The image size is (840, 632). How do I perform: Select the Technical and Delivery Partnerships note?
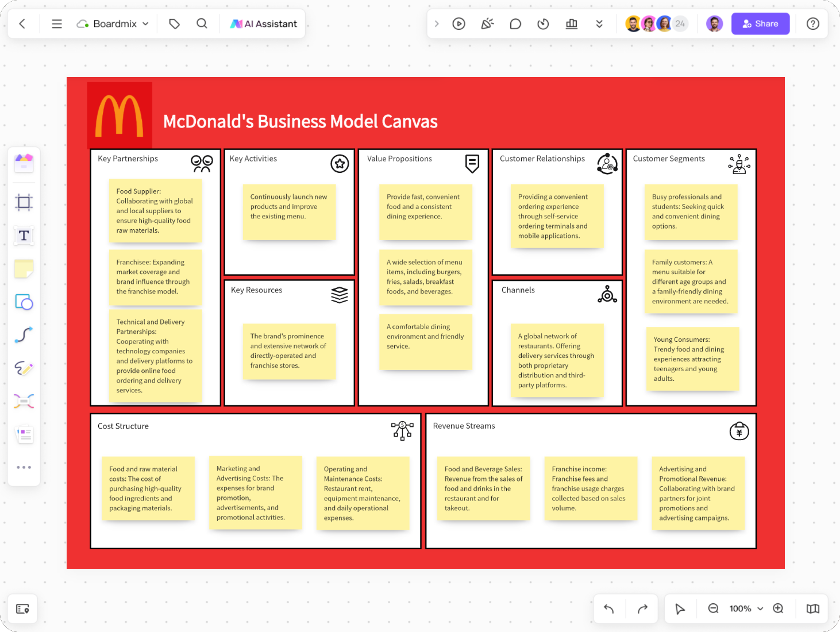click(155, 356)
